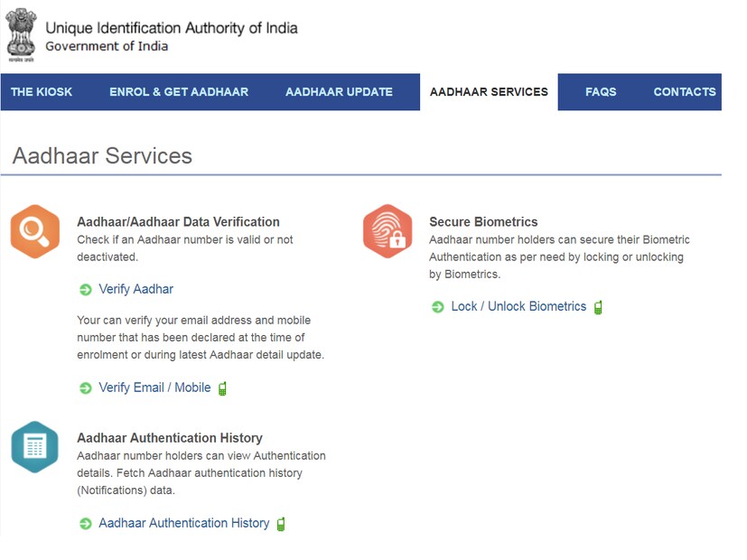Image resolution: width=747 pixels, height=560 pixels.
Task: Click the Aadhaar Services page heading
Action: click(x=102, y=155)
